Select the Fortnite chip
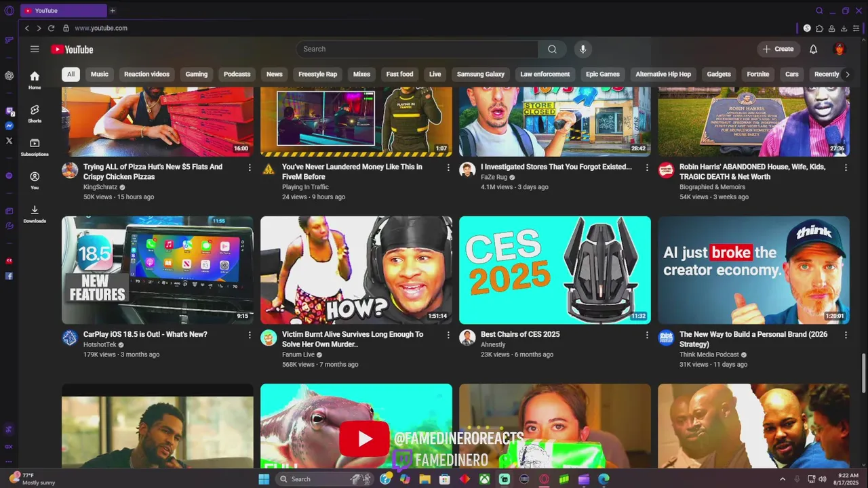Screen dimensions: 868x488 click(x=757, y=74)
